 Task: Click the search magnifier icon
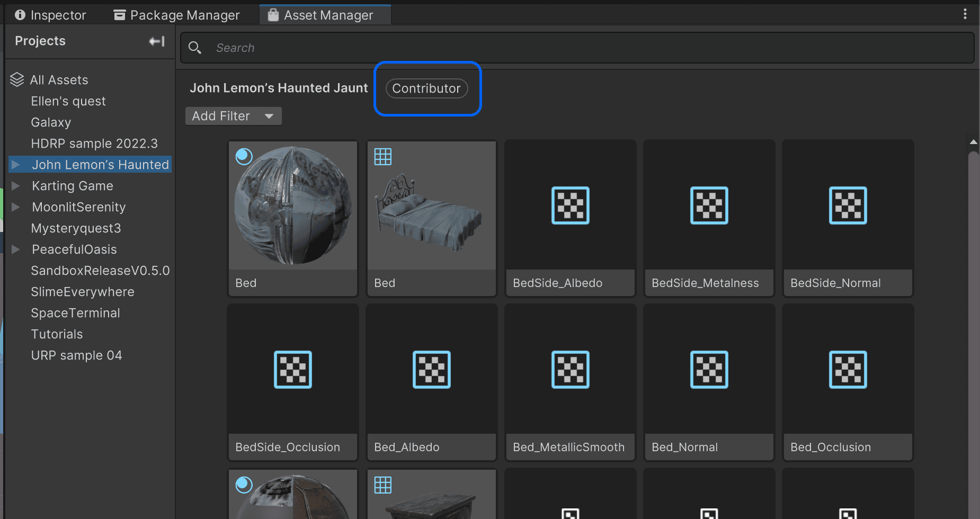pos(195,48)
